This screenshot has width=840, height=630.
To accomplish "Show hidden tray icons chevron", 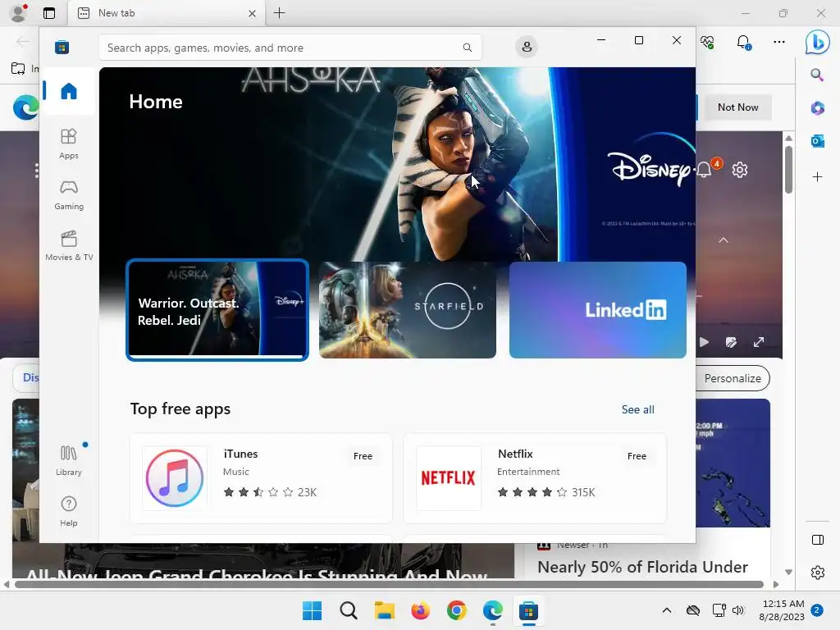I will tap(667, 610).
